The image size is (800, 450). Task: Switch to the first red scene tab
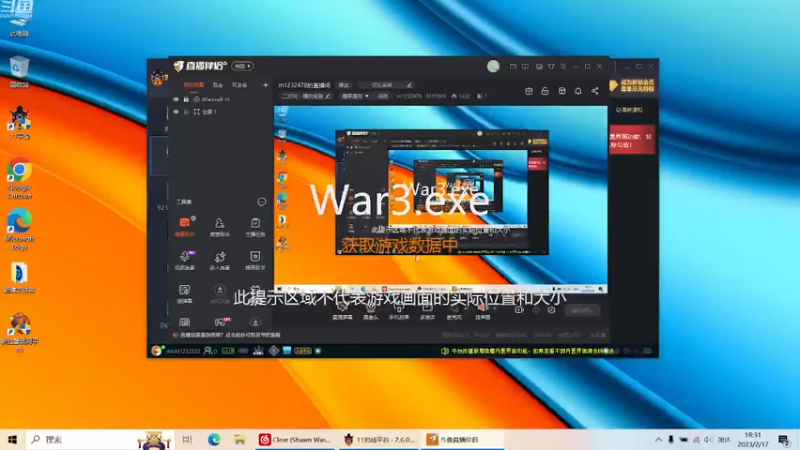[193, 85]
